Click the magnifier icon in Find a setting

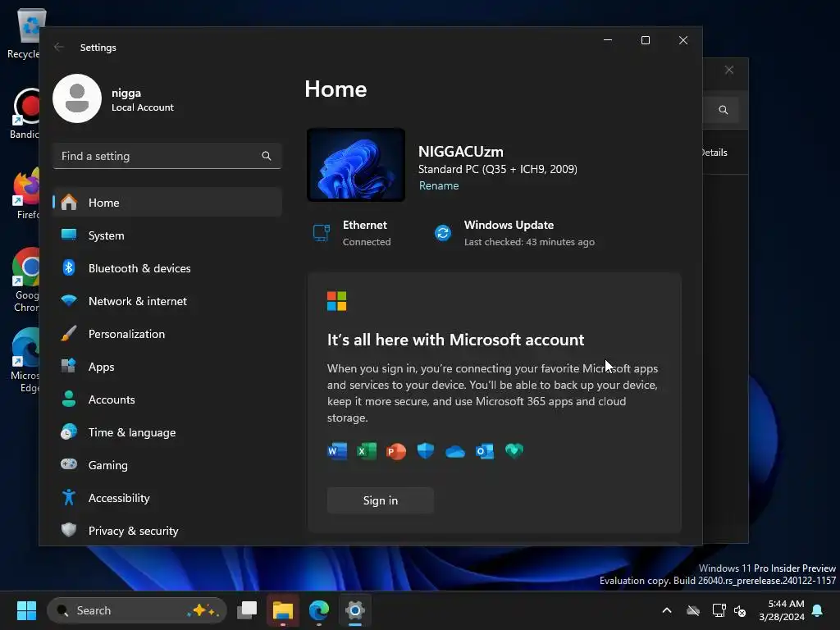(267, 156)
